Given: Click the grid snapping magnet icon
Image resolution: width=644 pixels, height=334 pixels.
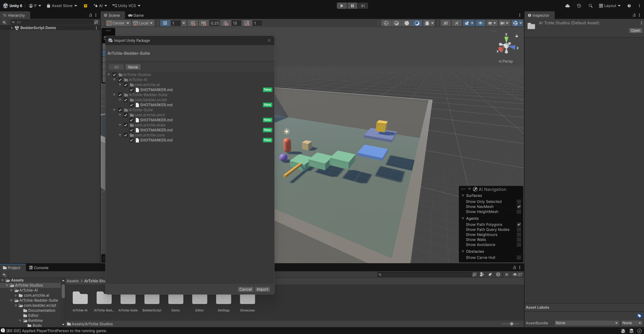Looking at the screenshot, I should click(x=193, y=23).
